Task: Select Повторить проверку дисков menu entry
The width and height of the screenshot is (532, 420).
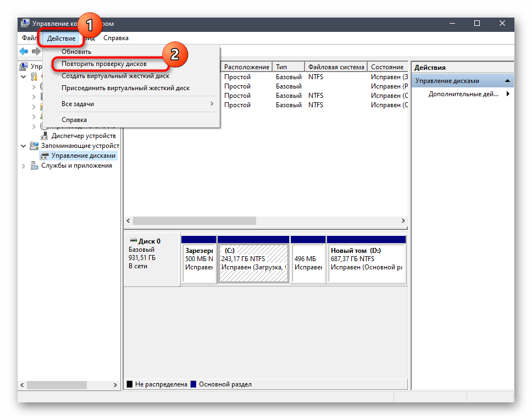Action: pos(104,64)
